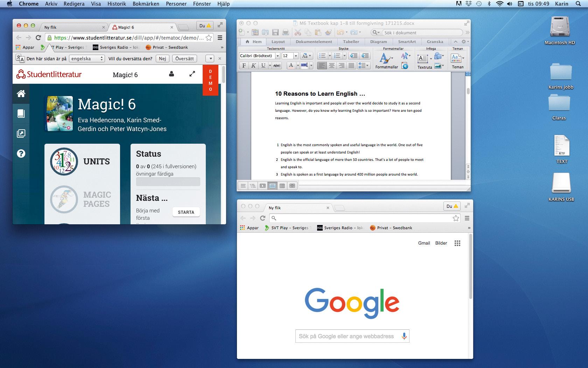Click the text highlight color button in Word
Viewport: 588px width, 368px height.
304,66
